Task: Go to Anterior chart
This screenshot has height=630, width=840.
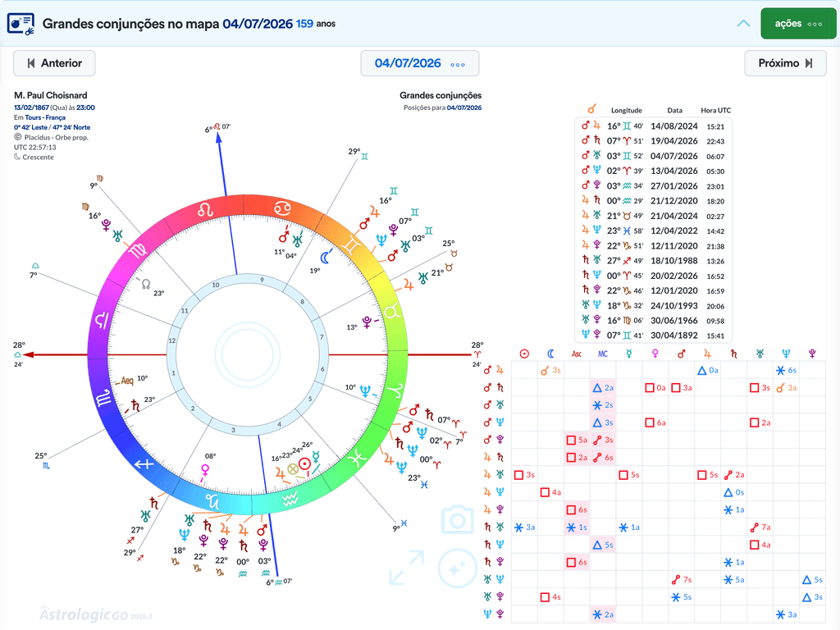Action: coord(54,63)
